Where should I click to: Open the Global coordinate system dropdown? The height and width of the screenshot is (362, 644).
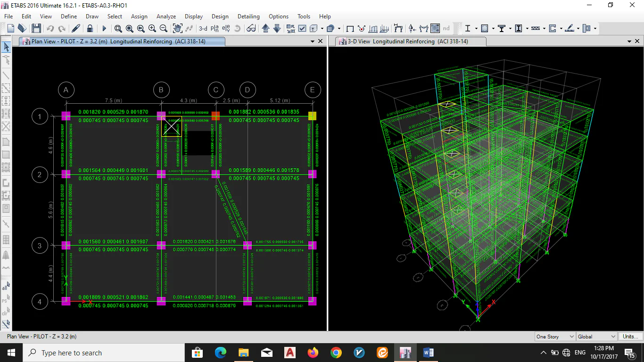tap(596, 337)
